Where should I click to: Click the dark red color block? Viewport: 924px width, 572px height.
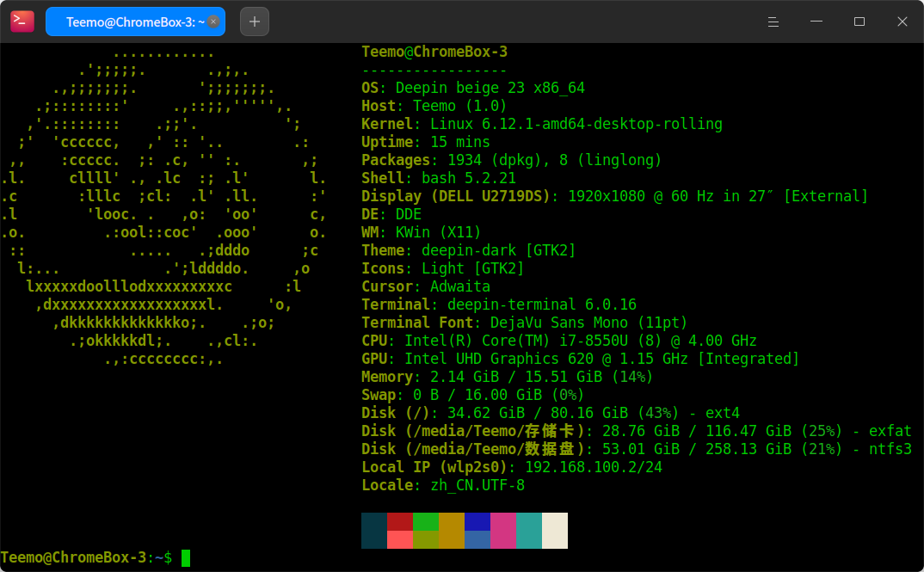[400, 521]
